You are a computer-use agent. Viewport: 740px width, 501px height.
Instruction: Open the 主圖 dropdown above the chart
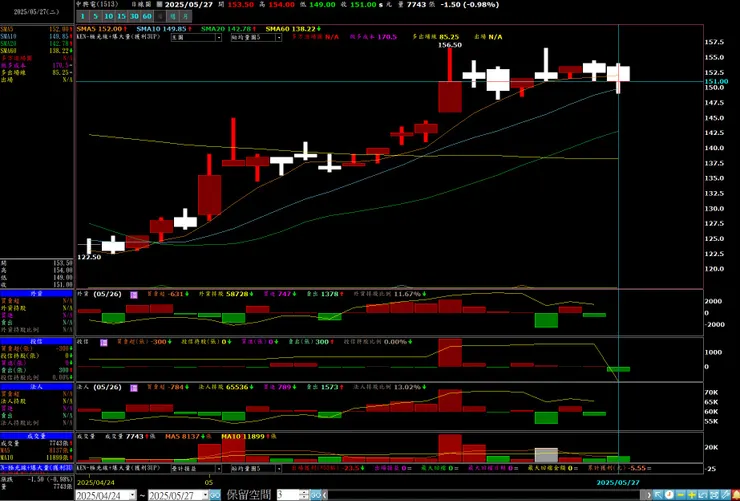(196, 37)
